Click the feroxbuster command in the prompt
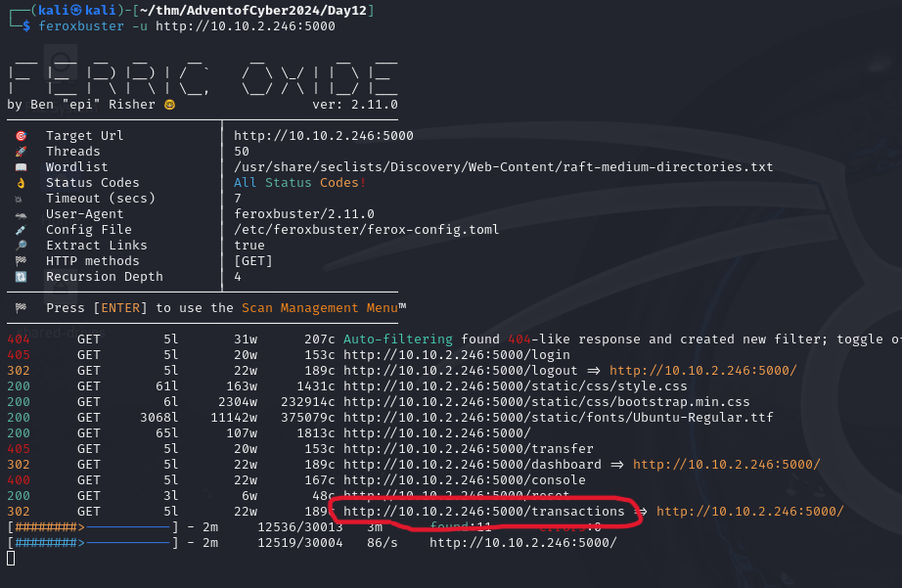902x588 pixels. 81,25
